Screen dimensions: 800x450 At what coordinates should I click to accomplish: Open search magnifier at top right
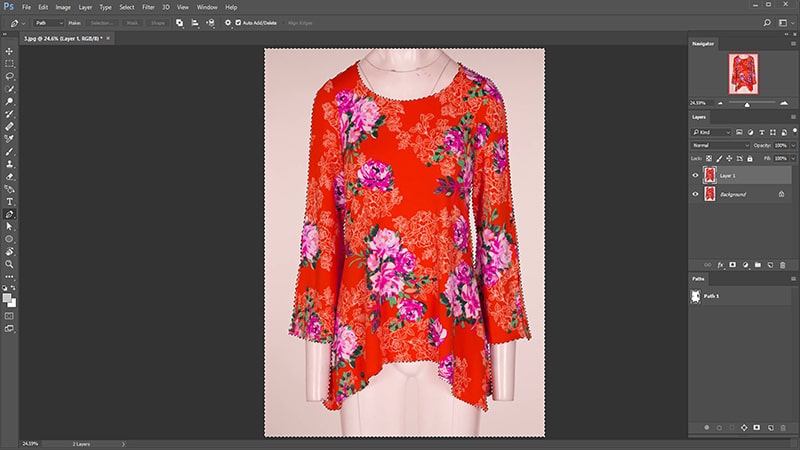[x=767, y=23]
